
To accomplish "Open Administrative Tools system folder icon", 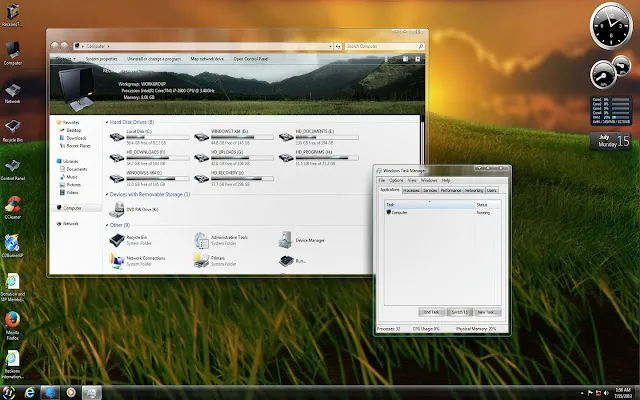I will coord(201,240).
